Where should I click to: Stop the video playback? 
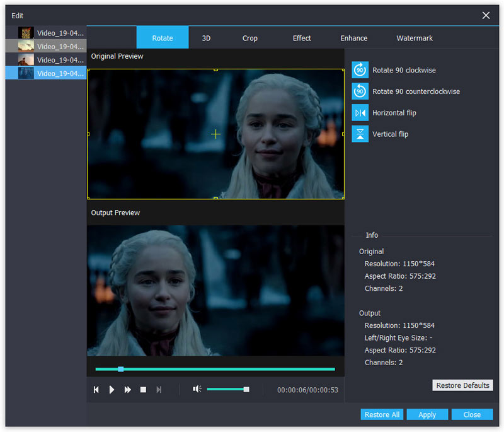143,390
